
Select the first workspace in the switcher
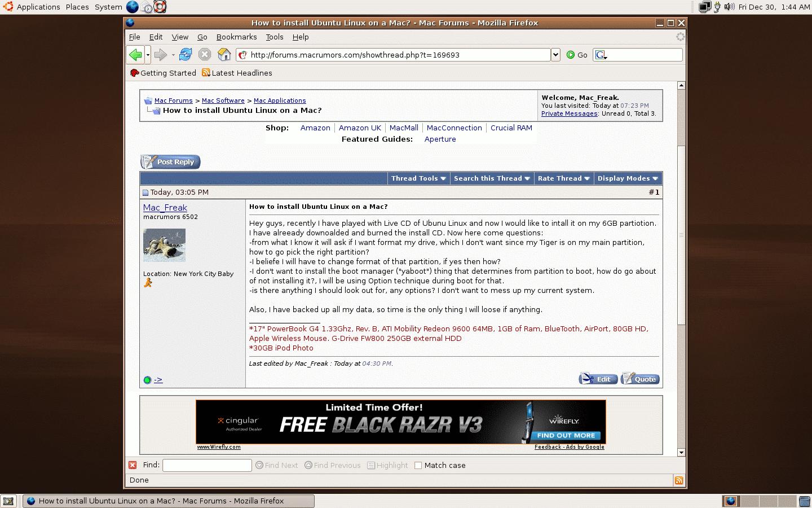coord(731,501)
